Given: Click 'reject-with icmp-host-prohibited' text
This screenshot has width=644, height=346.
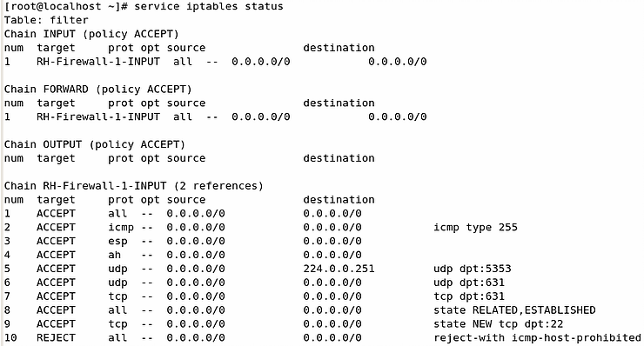Looking at the screenshot, I should [537, 338].
